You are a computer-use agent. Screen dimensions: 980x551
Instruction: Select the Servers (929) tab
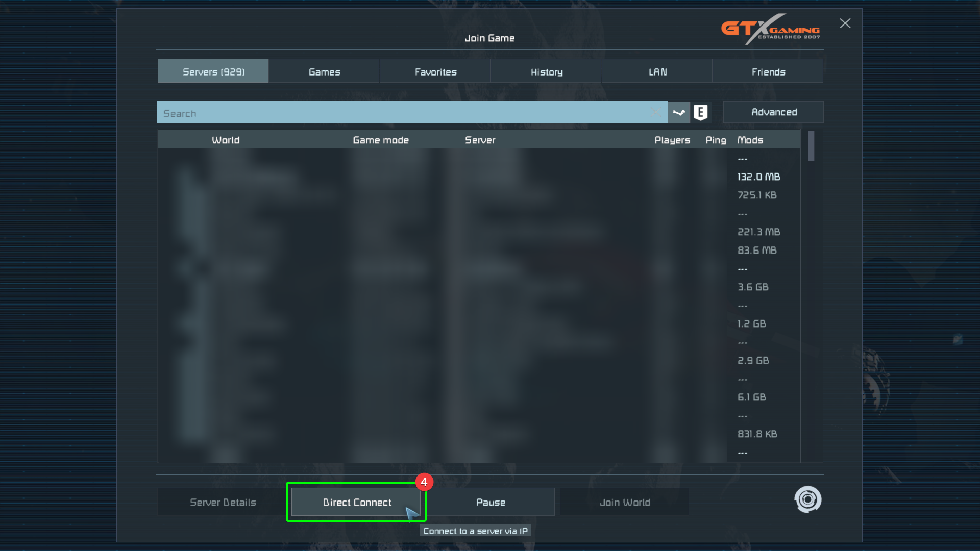(213, 71)
